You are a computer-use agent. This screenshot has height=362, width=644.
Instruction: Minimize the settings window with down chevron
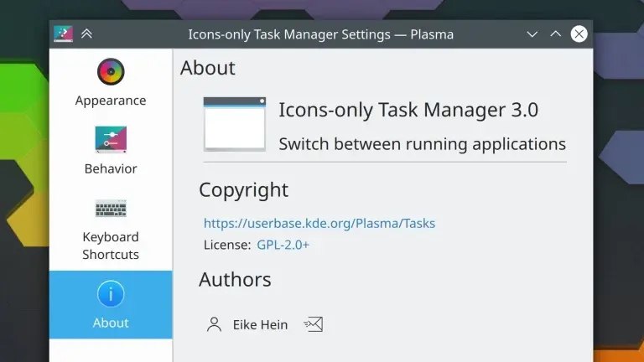[532, 34]
